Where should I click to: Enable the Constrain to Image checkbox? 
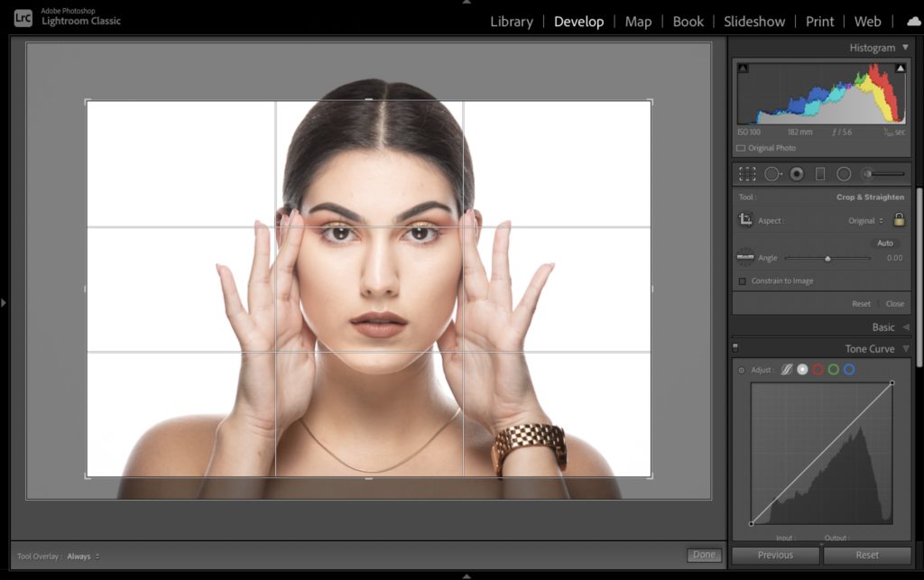742,281
